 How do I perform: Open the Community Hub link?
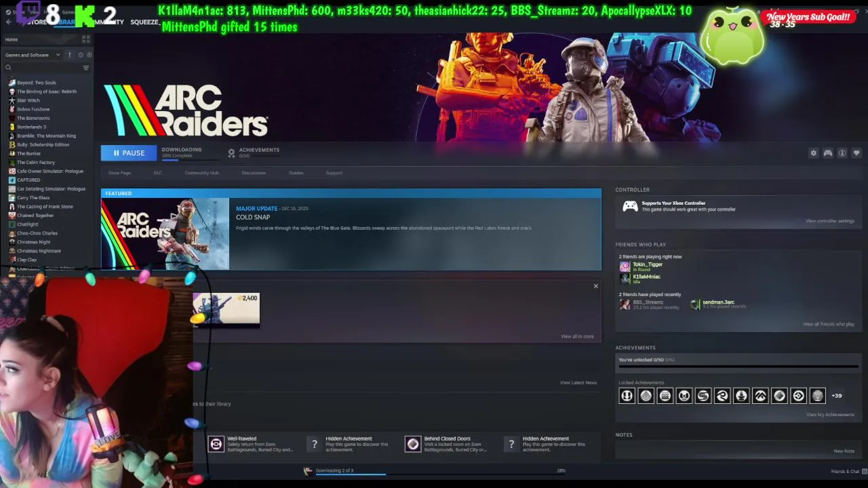[x=201, y=173]
